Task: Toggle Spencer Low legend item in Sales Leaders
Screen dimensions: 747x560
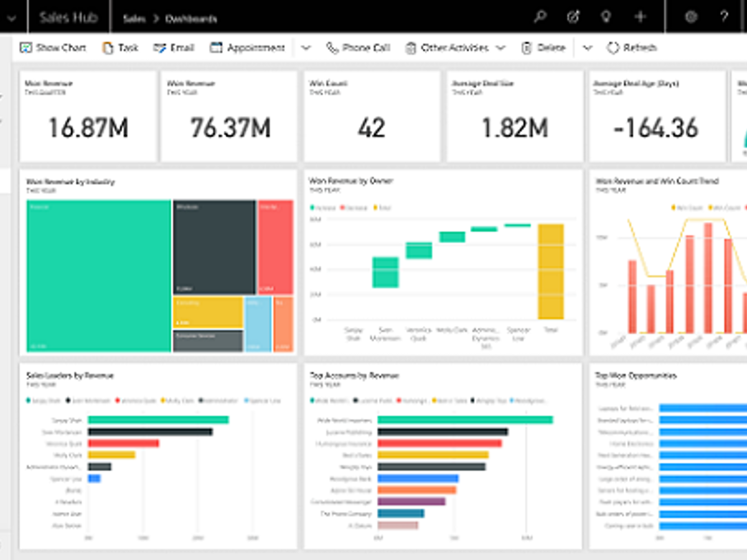Action: pyautogui.click(x=261, y=401)
